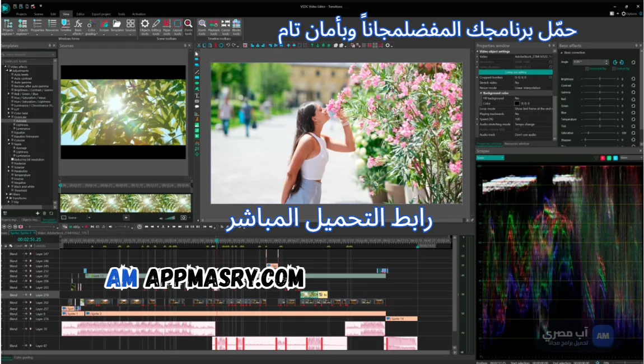The width and height of the screenshot is (644, 364).
Task: Toggle the Playback tools icon
Action: [213, 27]
